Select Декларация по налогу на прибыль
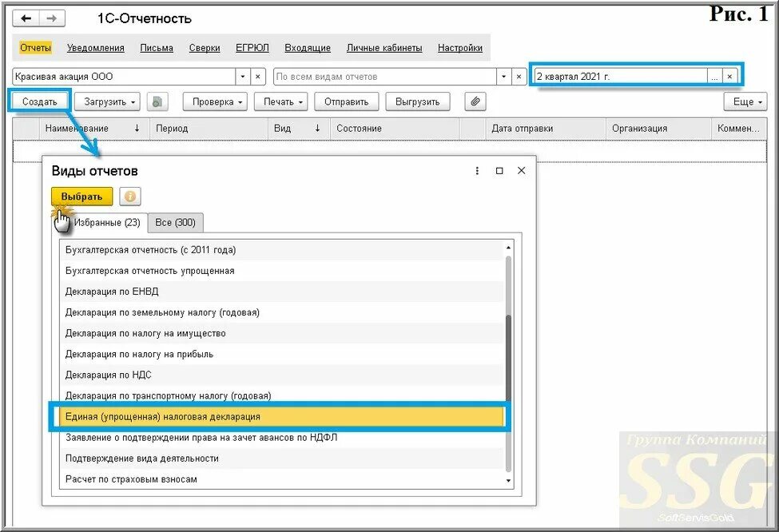The width and height of the screenshot is (779, 532). click(282, 355)
